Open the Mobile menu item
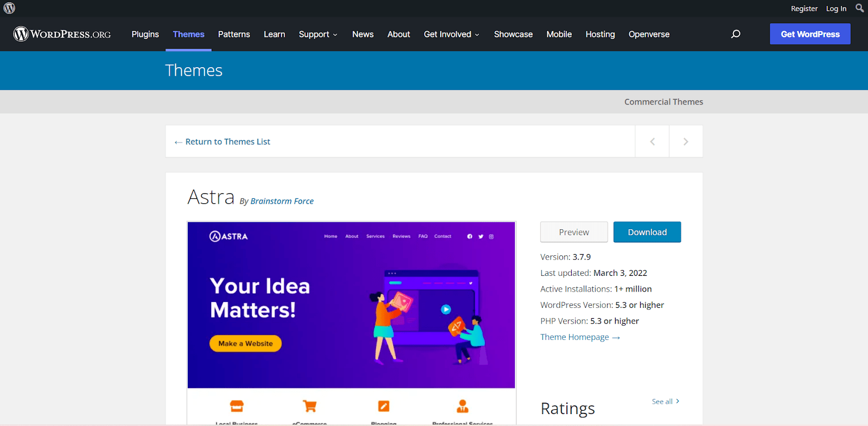This screenshot has height=426, width=868. coord(559,34)
